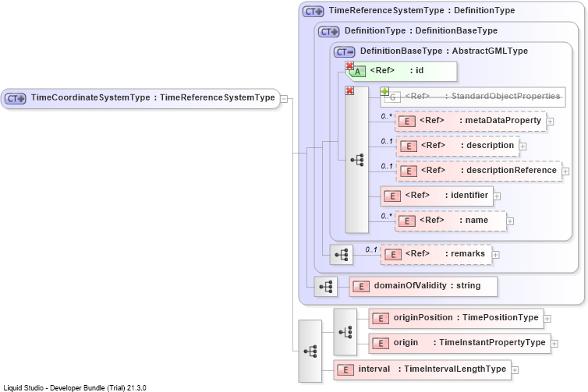Select the choice compositor before originPosition

click(x=345, y=332)
